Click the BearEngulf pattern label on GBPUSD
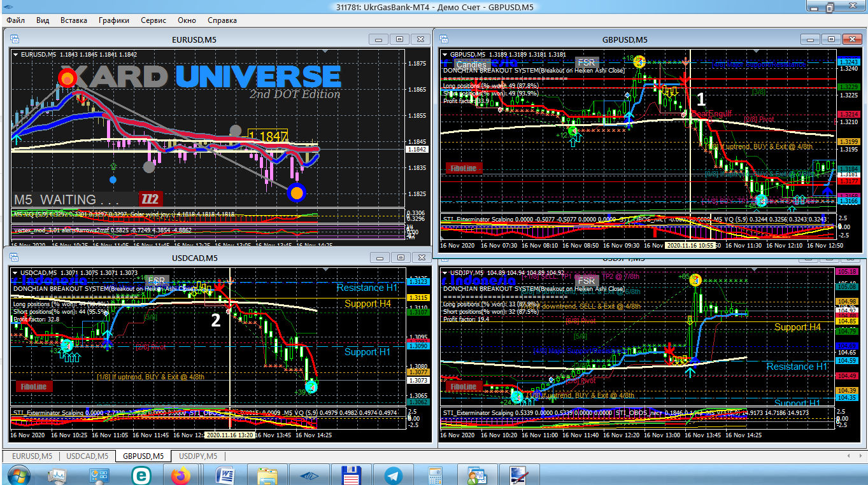 click(x=711, y=114)
